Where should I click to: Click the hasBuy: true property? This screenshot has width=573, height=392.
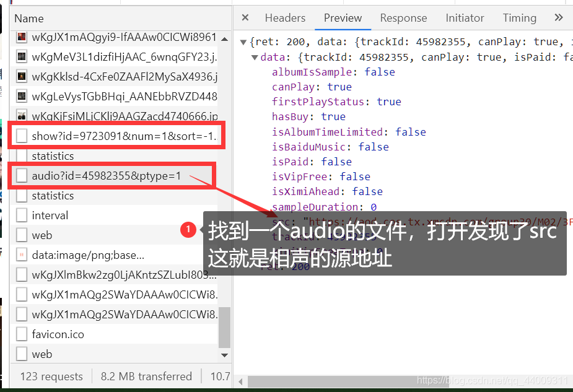[308, 116]
